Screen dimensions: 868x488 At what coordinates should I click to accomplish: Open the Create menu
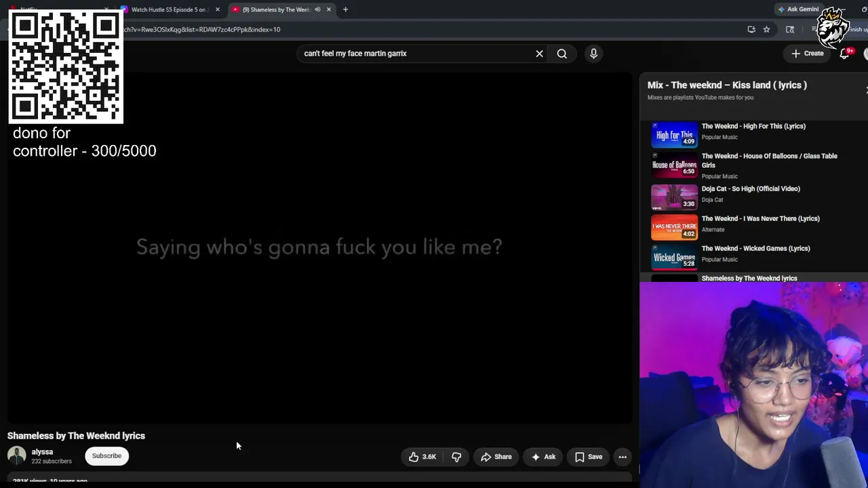[x=807, y=54]
